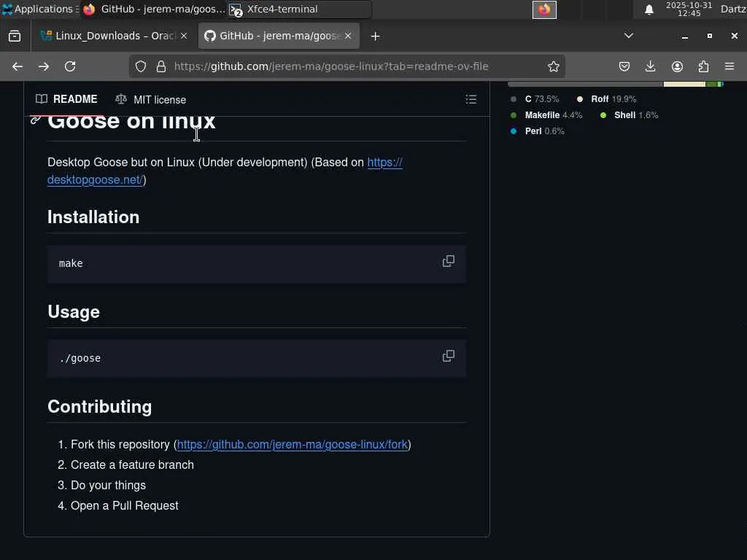
Task: Click the Usage heading
Action: 74,312
